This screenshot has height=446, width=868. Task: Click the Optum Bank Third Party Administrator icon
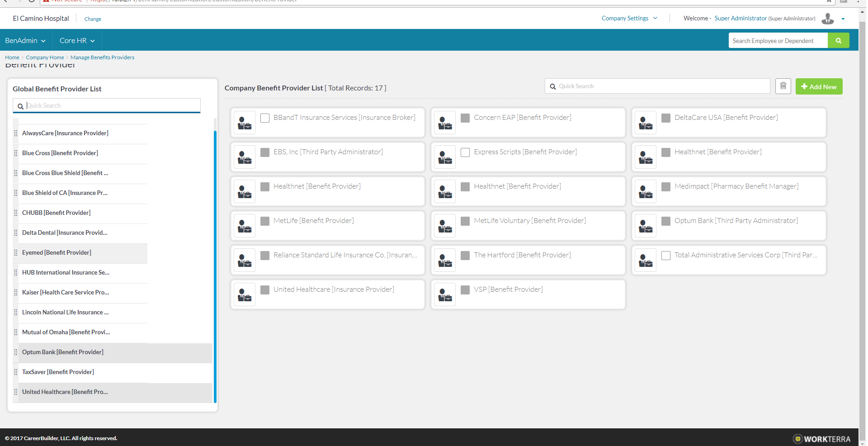646,226
